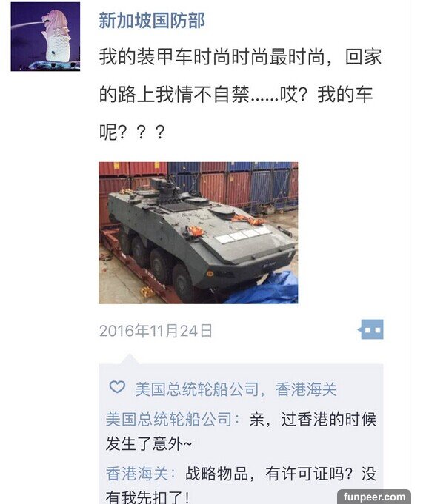
Task: Open 新加坡国防部 profile name link
Action: (152, 21)
